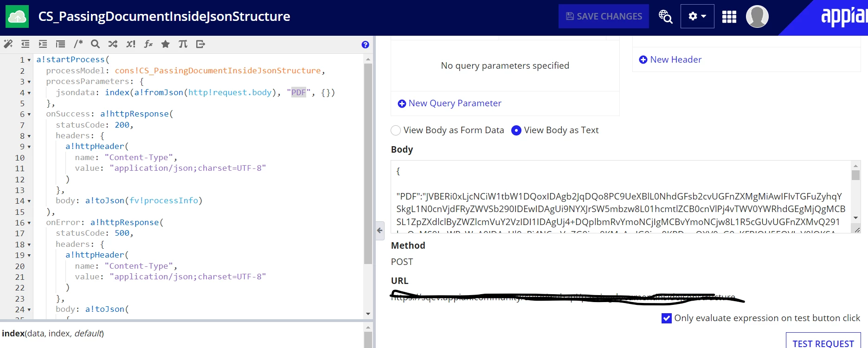Click the format expression lines icon
Viewport: 868px width, 348px height.
coord(60,44)
